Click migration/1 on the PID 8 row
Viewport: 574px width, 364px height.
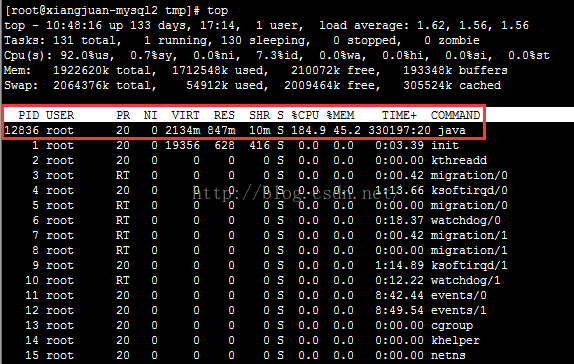click(x=469, y=250)
